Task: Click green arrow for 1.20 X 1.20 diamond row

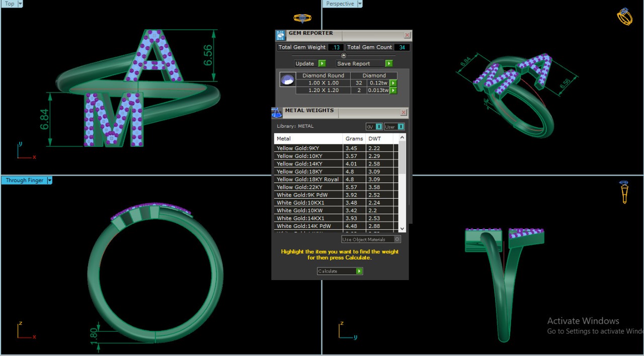Action: (393, 91)
